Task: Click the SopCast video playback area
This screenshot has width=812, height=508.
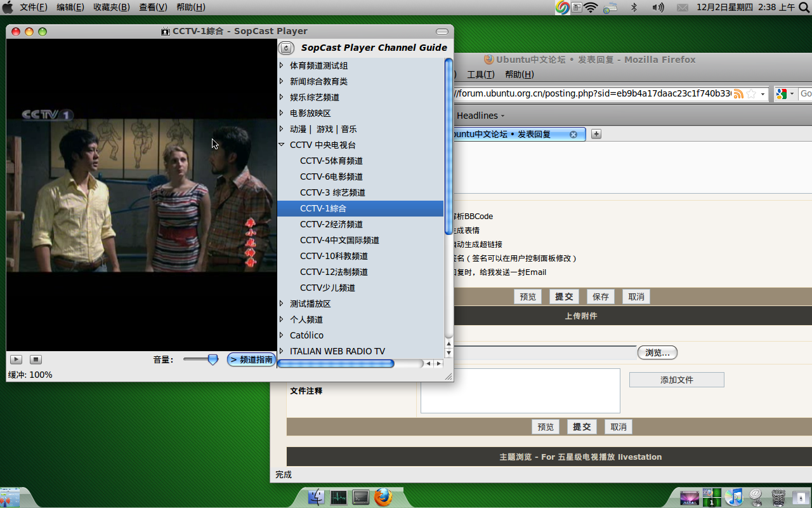Action: coord(141,194)
